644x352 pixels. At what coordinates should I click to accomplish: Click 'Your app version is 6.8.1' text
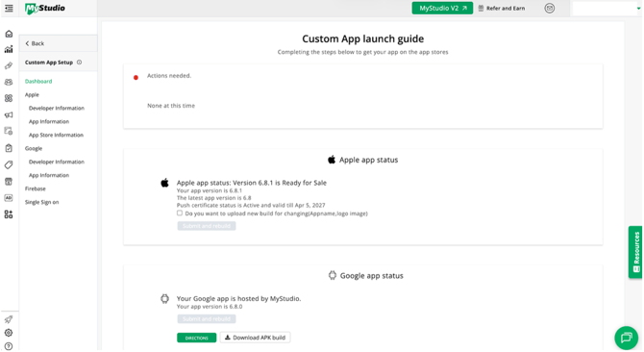pyautogui.click(x=210, y=190)
